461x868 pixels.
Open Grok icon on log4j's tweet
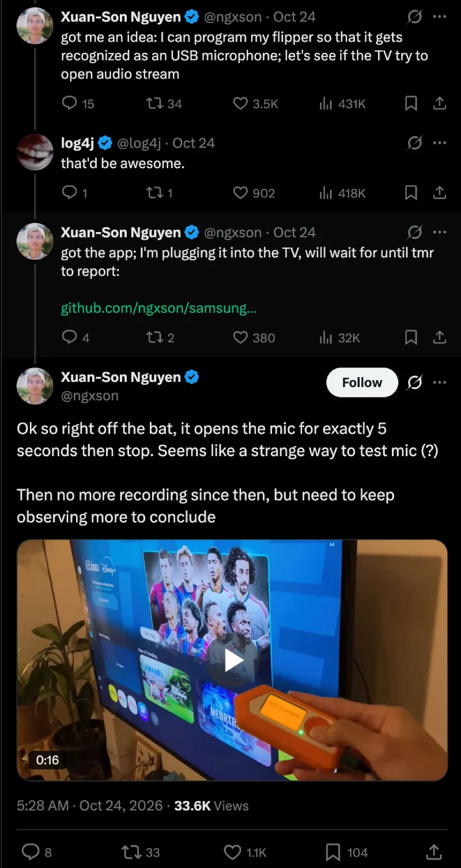tap(414, 143)
